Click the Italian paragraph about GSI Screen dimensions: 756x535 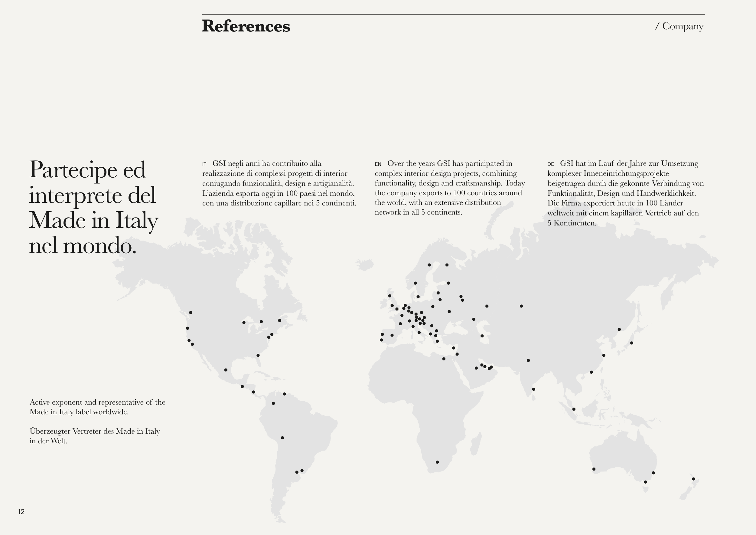(x=279, y=183)
